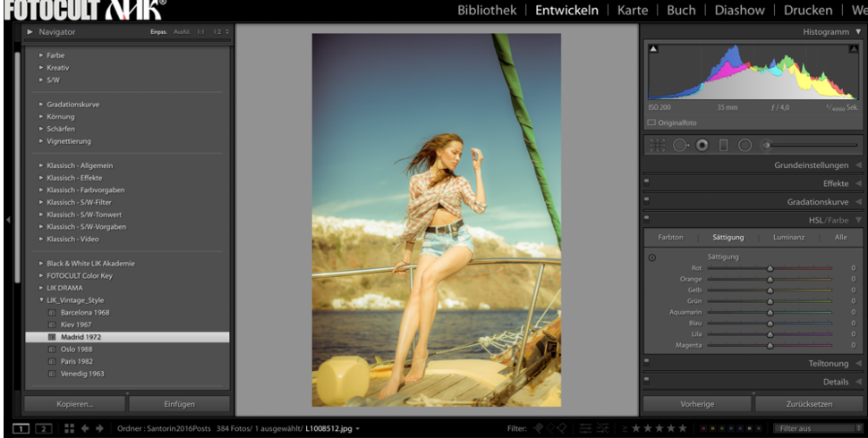Toggle Effekte panel on/off switch

coord(647,181)
